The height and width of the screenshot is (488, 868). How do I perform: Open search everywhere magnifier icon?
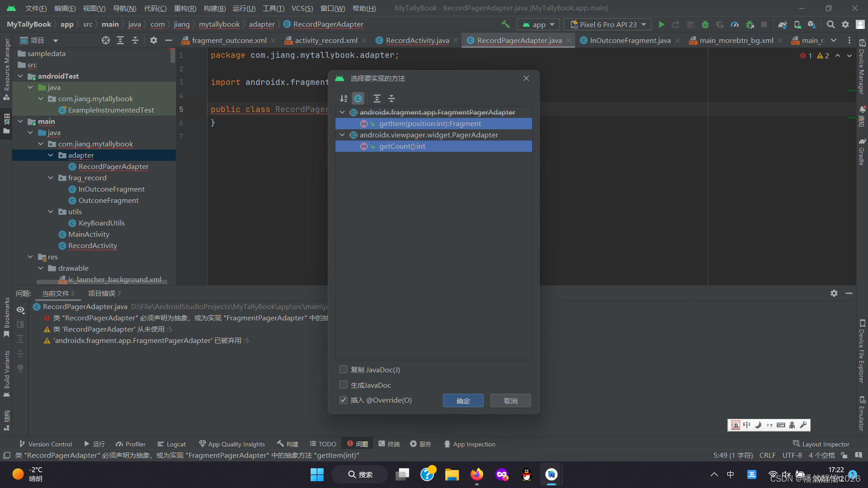(x=830, y=24)
